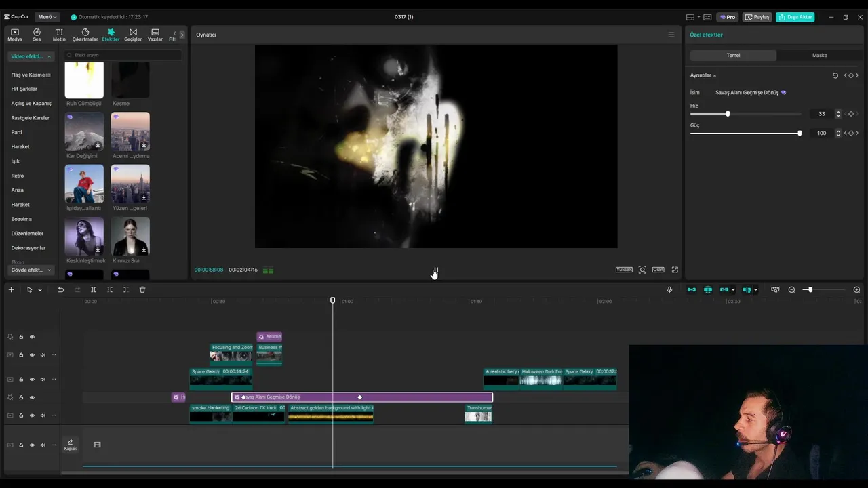Expand the Gövde efektleri section
The image size is (868, 488).
pyautogui.click(x=31, y=270)
